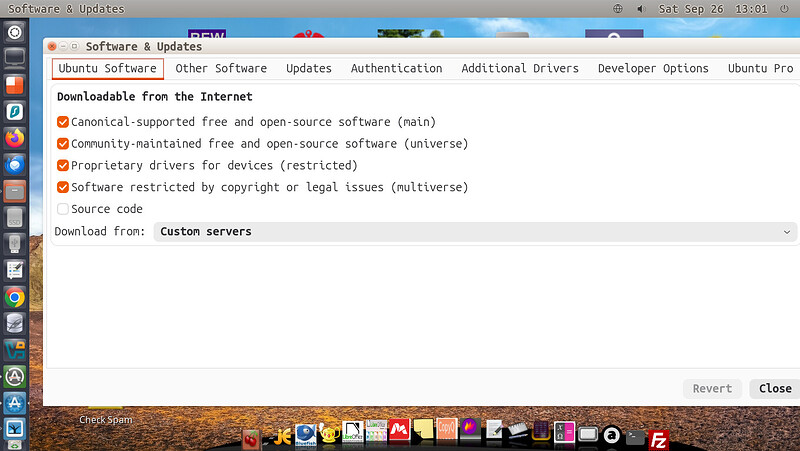Open the SSD drive icon in dock

(x=15, y=218)
